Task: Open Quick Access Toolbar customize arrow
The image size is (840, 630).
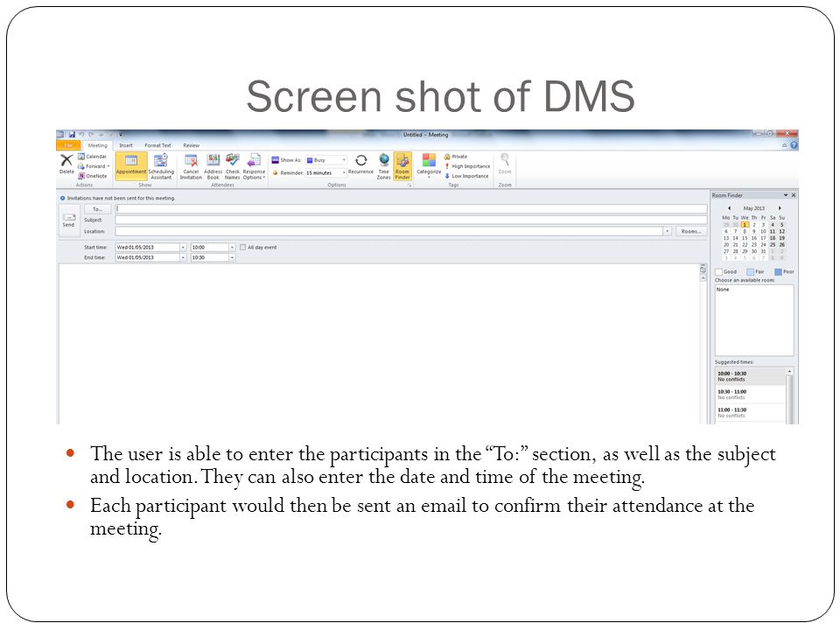Action: (121, 135)
